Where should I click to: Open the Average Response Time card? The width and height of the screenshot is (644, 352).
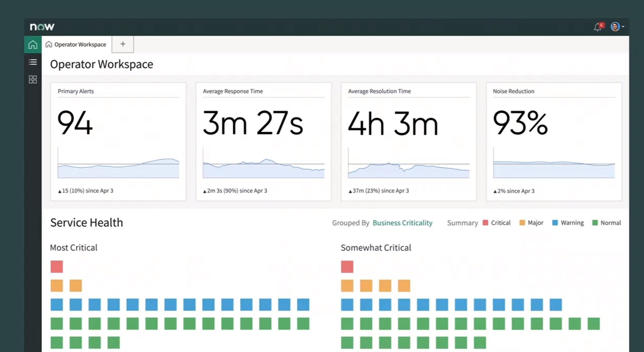tap(263, 141)
